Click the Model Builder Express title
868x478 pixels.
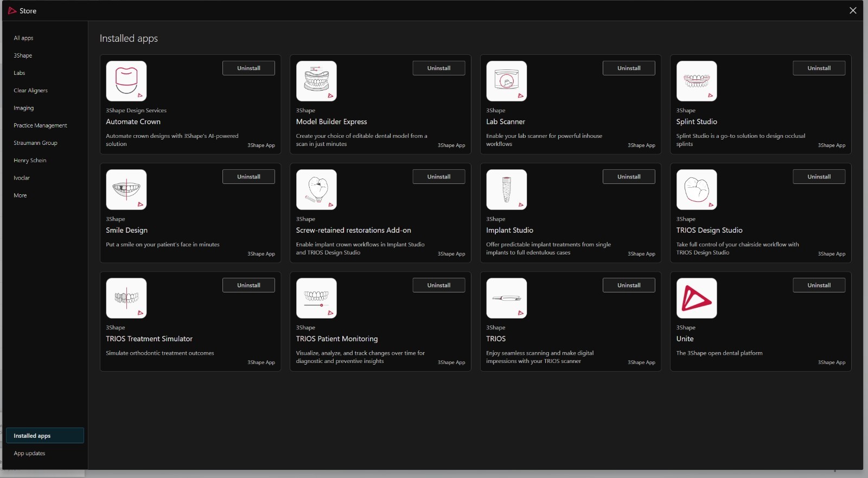[331, 122]
